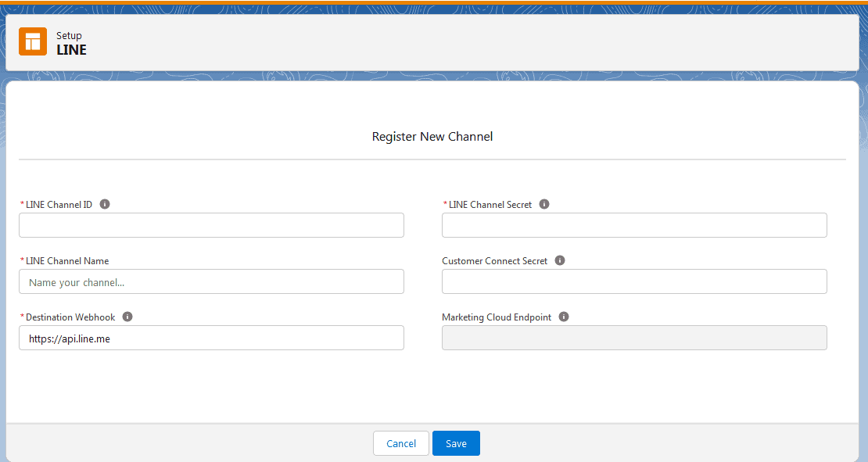The height and width of the screenshot is (462, 868).
Task: Click the orange square icon in the header
Action: click(x=32, y=41)
